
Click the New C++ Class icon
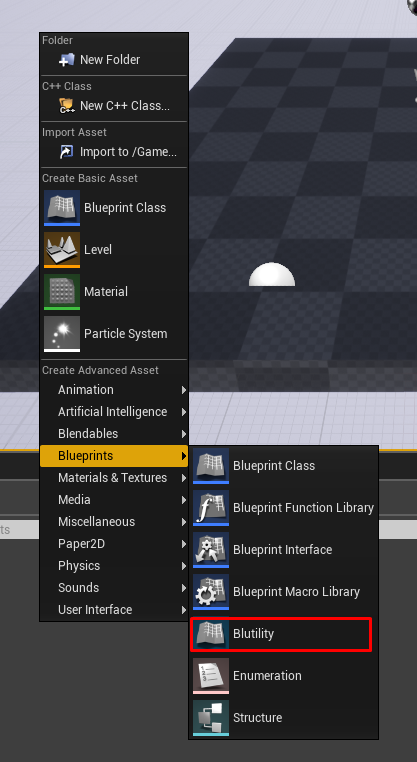tap(66, 105)
